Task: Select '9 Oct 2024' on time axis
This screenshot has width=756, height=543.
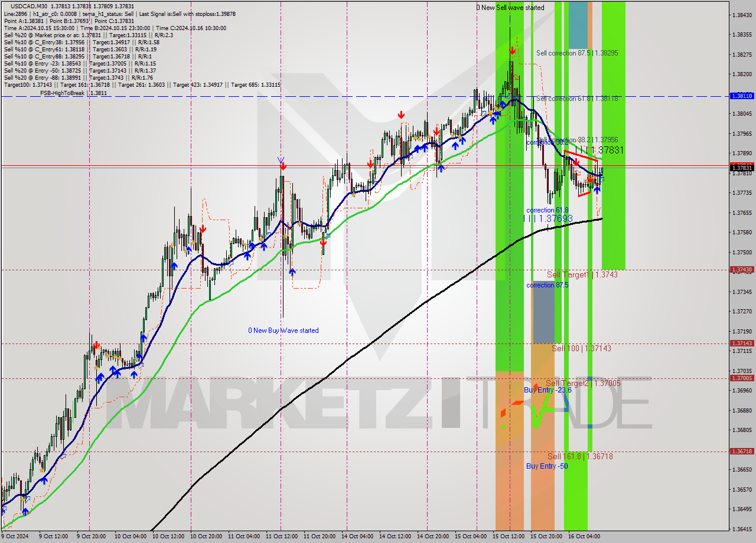Action: [15, 537]
